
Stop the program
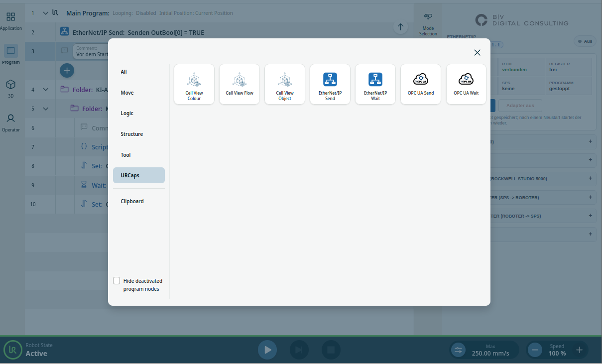(331, 350)
